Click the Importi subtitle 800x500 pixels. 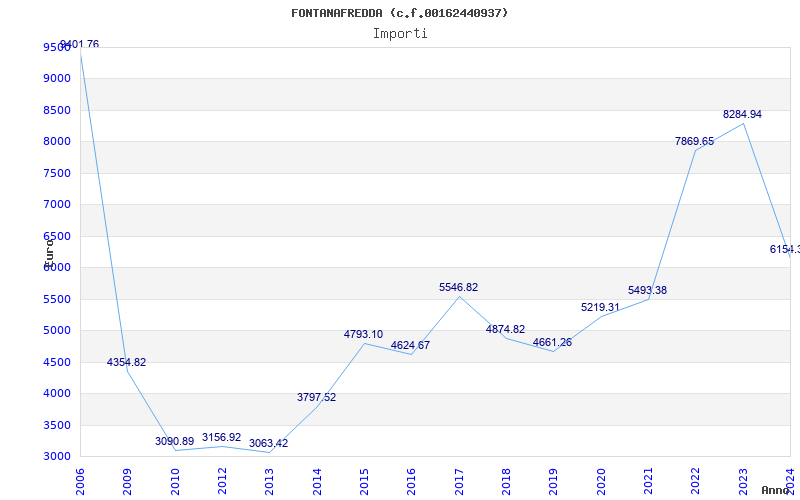coord(400,34)
